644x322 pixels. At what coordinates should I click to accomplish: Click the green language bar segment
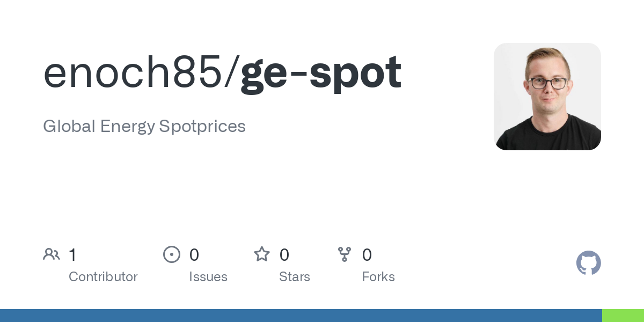click(x=623, y=316)
